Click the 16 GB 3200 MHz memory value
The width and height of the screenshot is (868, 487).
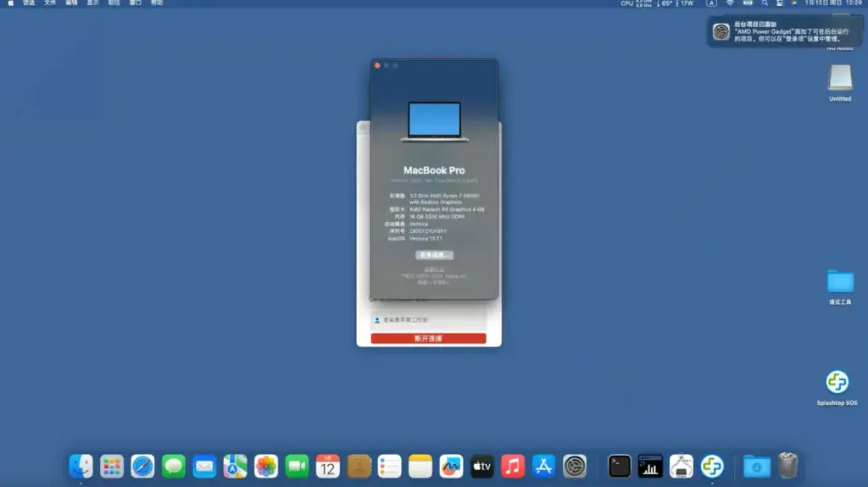point(437,216)
